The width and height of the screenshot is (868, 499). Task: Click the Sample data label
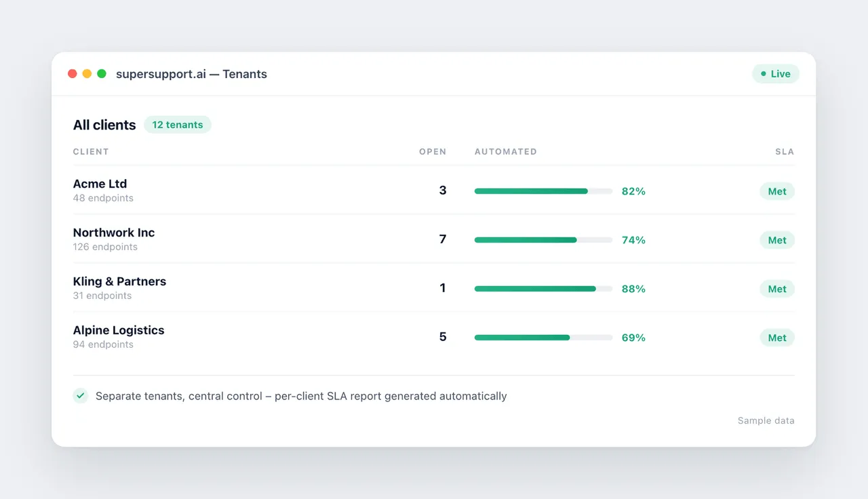coord(766,420)
